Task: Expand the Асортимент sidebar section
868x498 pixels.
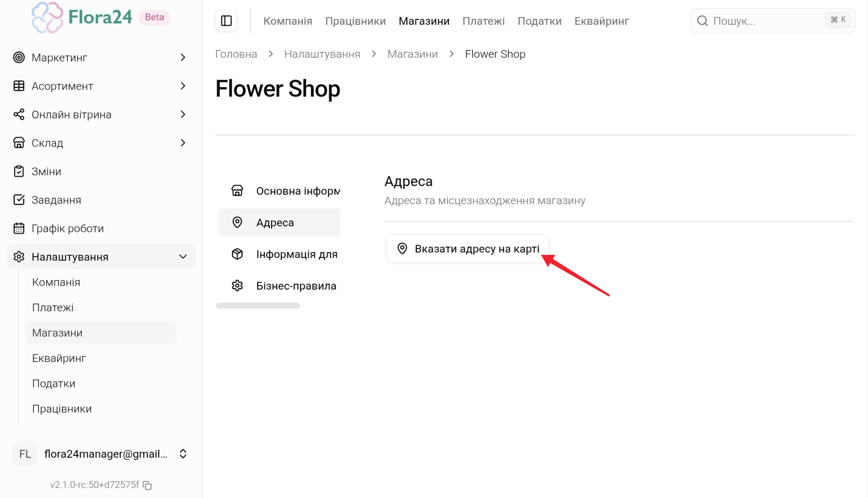Action: (183, 86)
